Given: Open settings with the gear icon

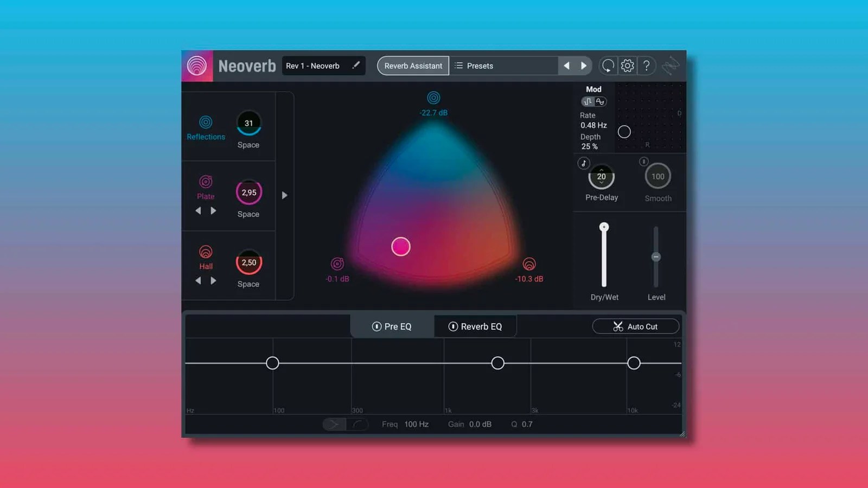Looking at the screenshot, I should pyautogui.click(x=628, y=66).
